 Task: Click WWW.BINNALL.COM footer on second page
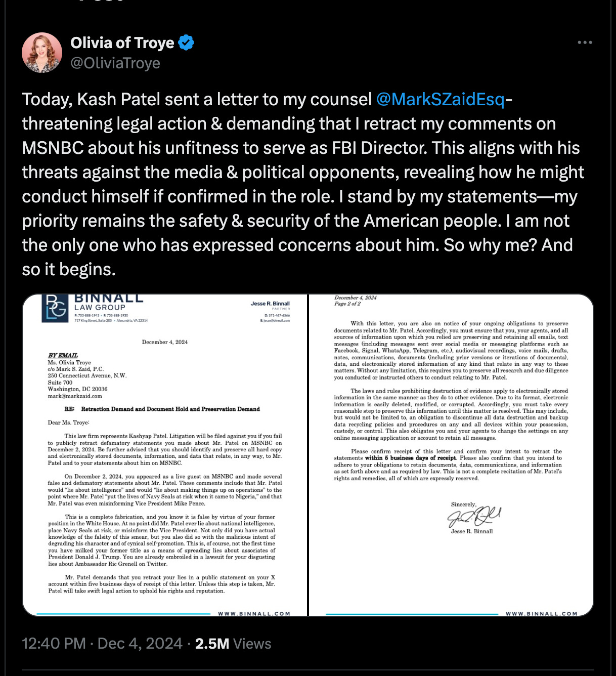541,614
